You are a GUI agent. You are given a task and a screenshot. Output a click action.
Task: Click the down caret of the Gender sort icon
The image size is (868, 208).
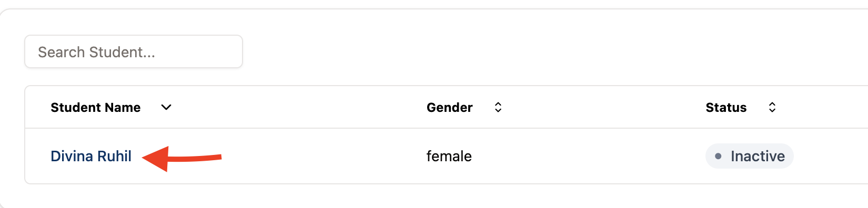498,110
